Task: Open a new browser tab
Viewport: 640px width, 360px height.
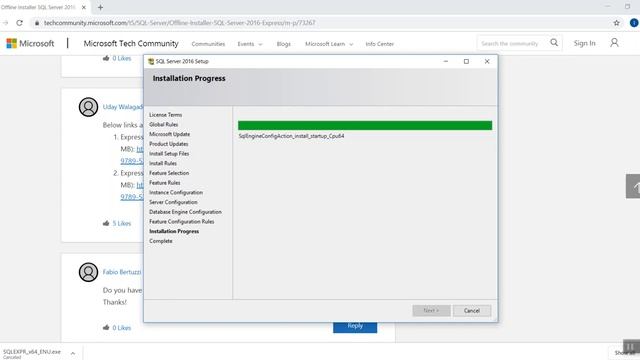Action: click(x=100, y=7)
